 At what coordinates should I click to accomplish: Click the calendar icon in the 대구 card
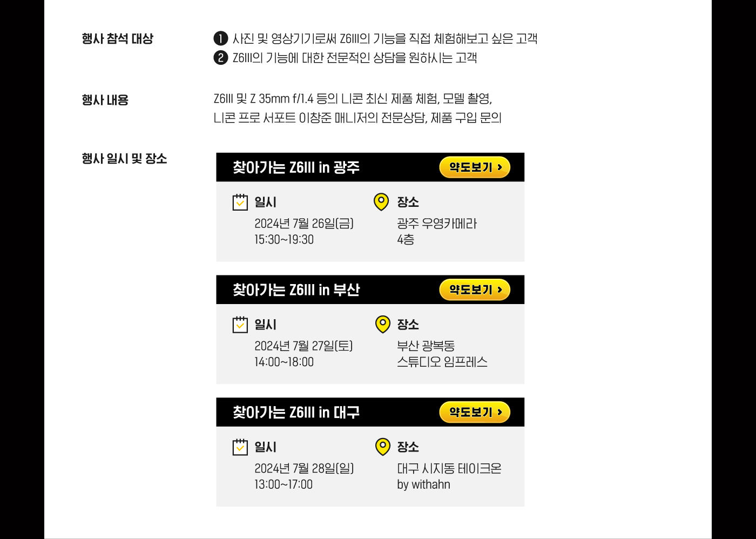coord(240,447)
